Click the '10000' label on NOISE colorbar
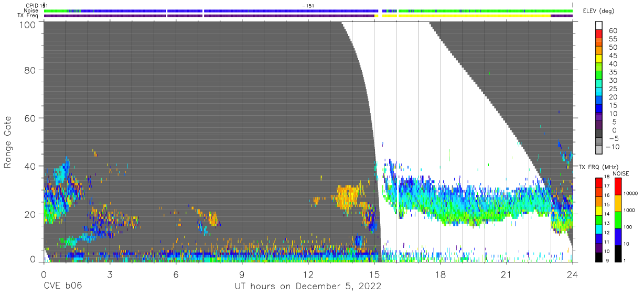Viewport: 644px width, 297px height. coord(631,193)
